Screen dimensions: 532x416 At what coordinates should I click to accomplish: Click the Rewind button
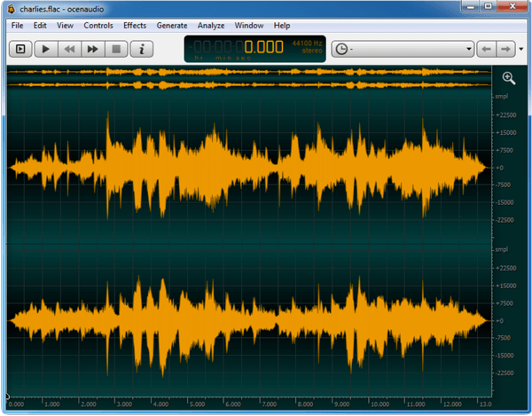click(x=68, y=48)
